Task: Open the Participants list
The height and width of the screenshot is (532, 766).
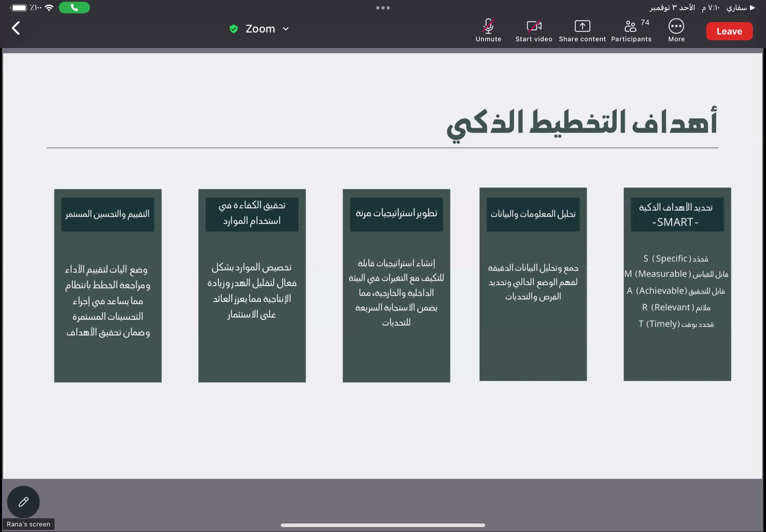Action: click(x=631, y=31)
